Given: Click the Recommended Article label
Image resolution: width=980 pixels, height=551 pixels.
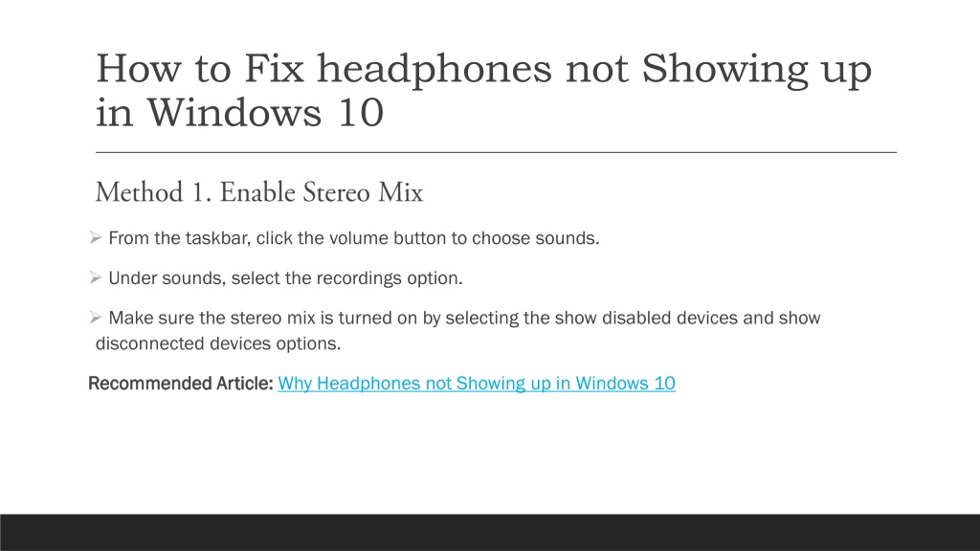Looking at the screenshot, I should click(x=181, y=383).
